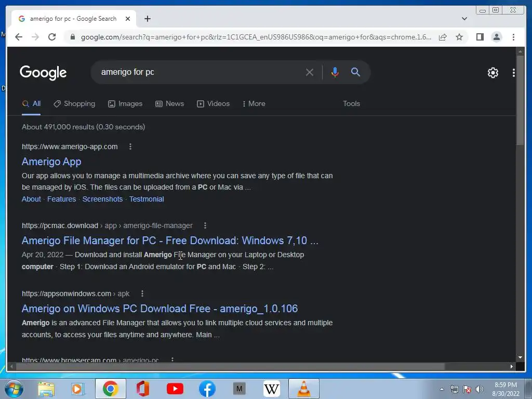Open Microsoft Office from taskbar

point(143,389)
